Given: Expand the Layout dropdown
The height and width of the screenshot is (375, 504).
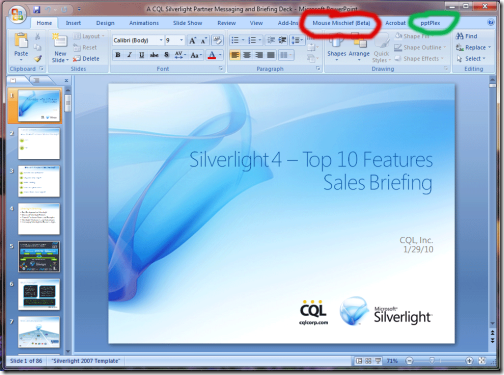Looking at the screenshot, I should point(89,36).
